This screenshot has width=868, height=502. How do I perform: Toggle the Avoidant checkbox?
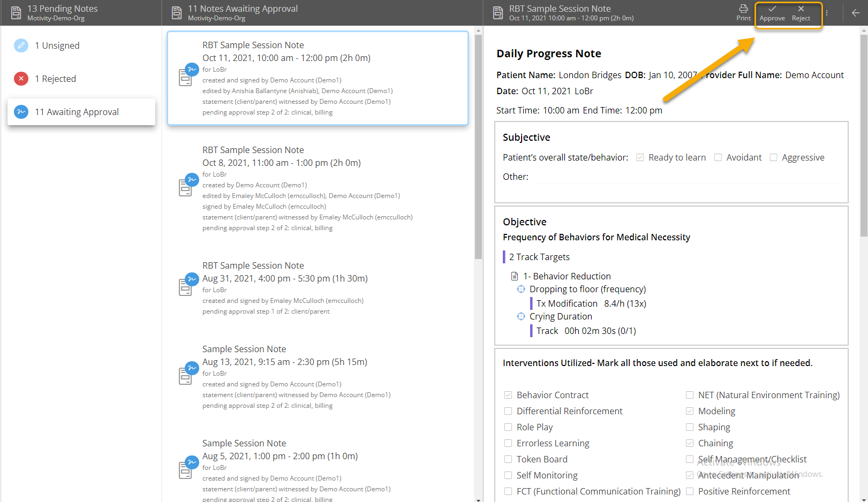point(718,157)
